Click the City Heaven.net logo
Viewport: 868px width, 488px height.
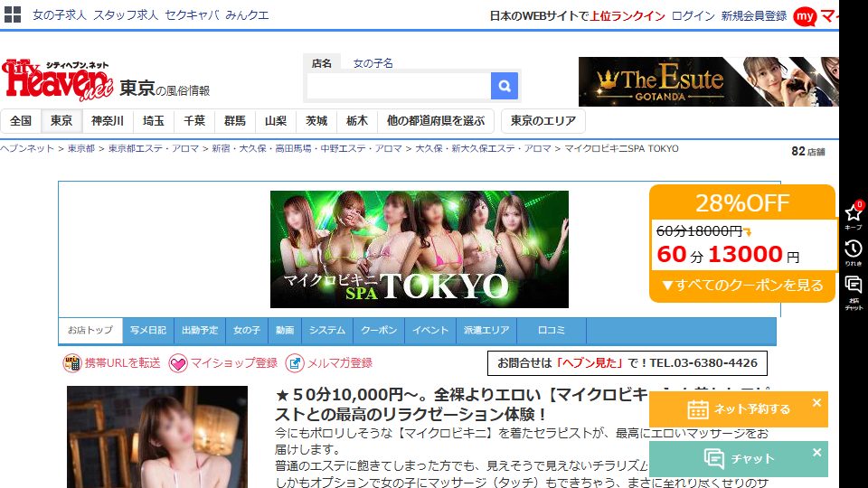coord(58,80)
